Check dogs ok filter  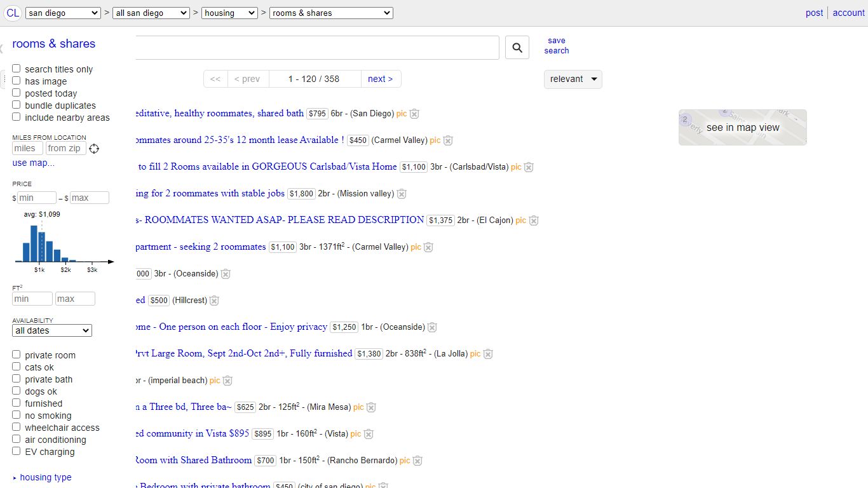pos(17,391)
